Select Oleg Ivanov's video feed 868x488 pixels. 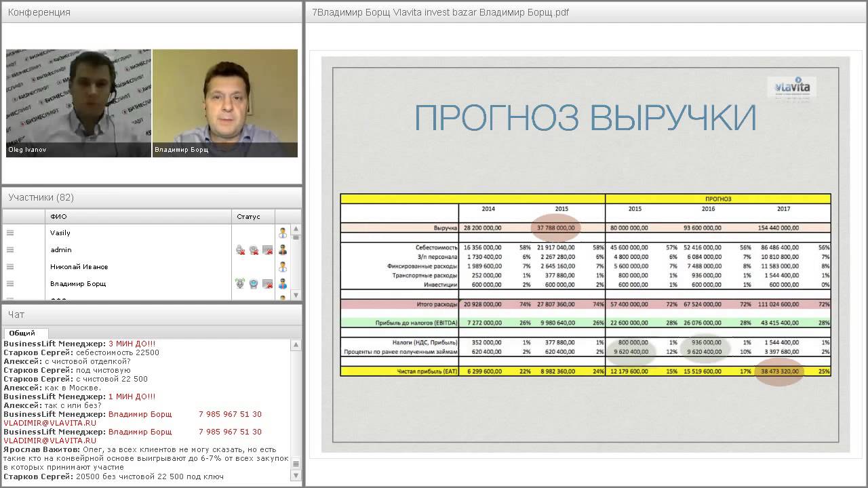click(78, 103)
